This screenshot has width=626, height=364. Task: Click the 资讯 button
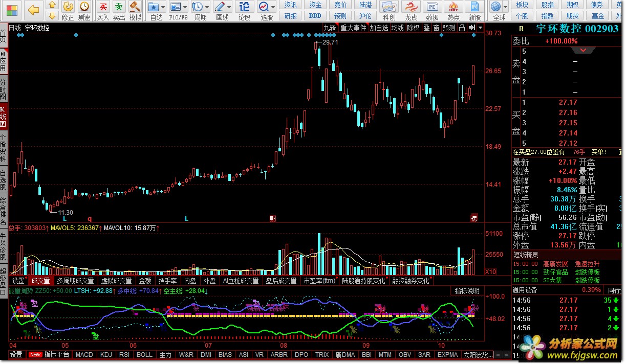pos(291,5)
